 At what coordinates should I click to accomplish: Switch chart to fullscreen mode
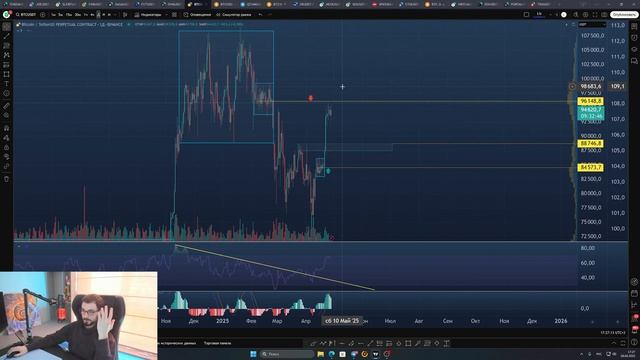click(x=595, y=15)
